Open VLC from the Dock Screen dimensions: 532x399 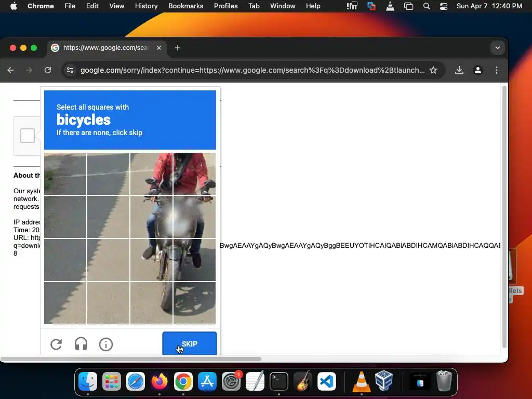[x=362, y=381]
